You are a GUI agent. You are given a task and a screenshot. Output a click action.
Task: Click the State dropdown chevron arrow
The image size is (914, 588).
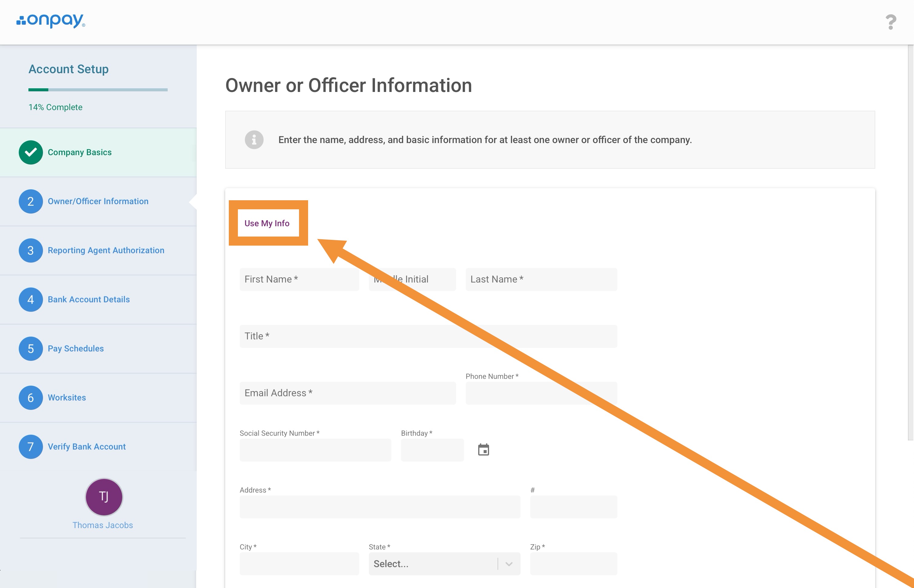tap(509, 564)
